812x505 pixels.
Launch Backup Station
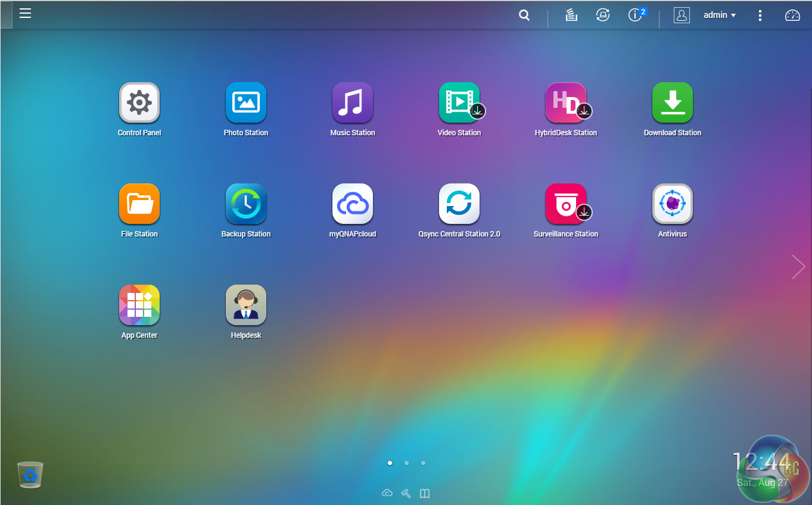click(245, 204)
